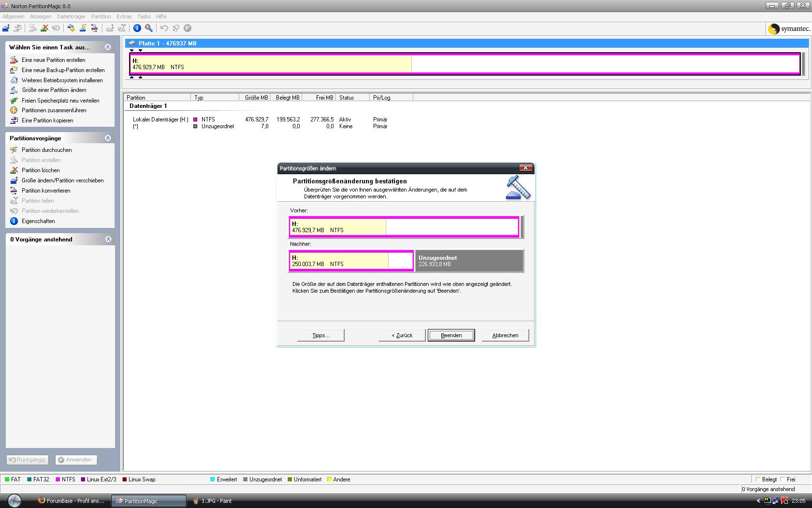Click the red X delete partition toolbar icon
The image size is (812, 508).
pos(44,28)
